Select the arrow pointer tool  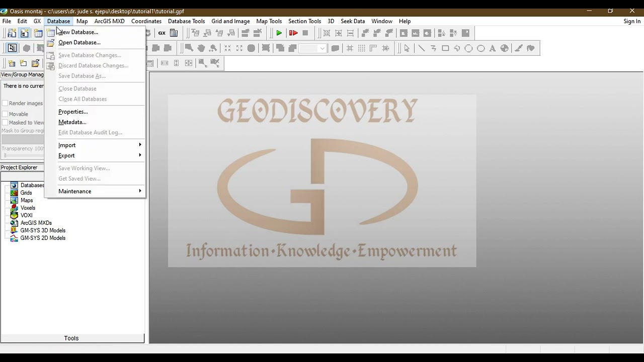click(x=407, y=48)
